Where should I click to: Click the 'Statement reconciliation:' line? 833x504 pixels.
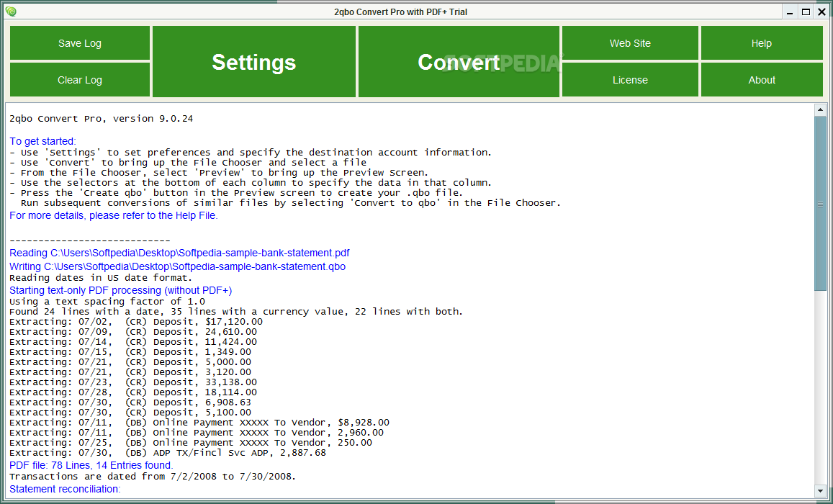click(x=65, y=489)
